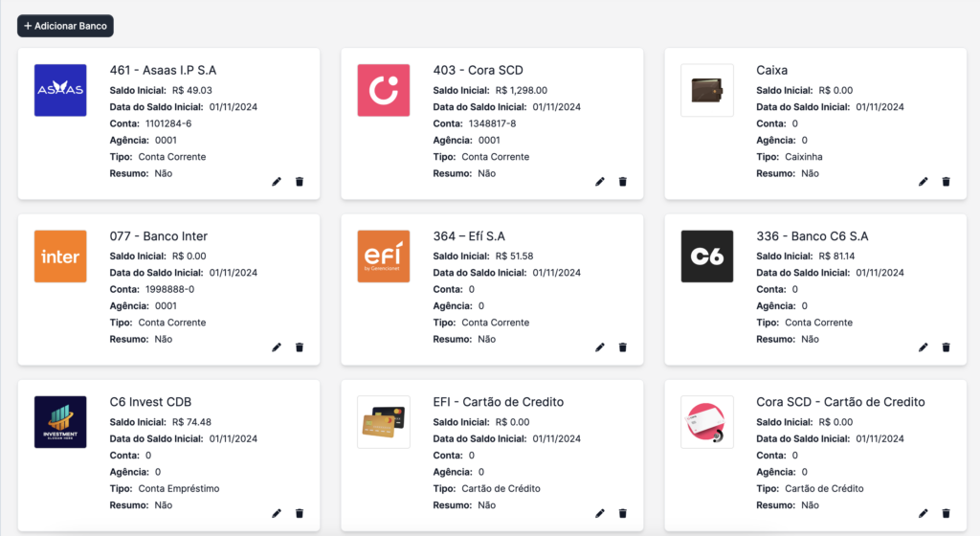Edit the 403 - Cora SCD account
980x536 pixels.
click(x=600, y=182)
